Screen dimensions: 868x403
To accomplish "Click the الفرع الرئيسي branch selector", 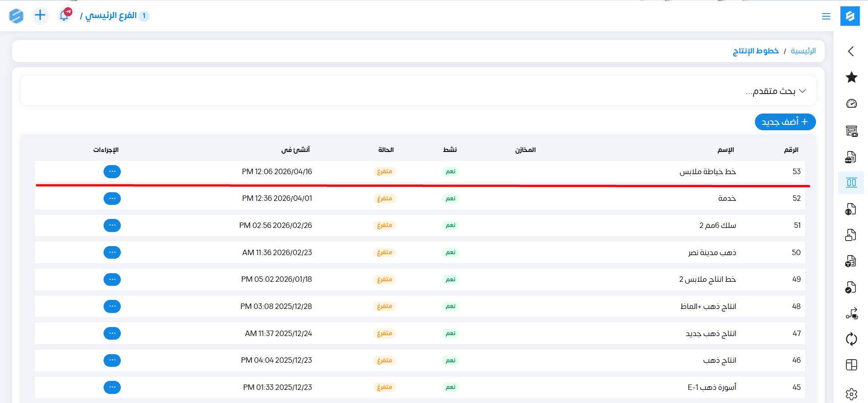I will [x=111, y=16].
